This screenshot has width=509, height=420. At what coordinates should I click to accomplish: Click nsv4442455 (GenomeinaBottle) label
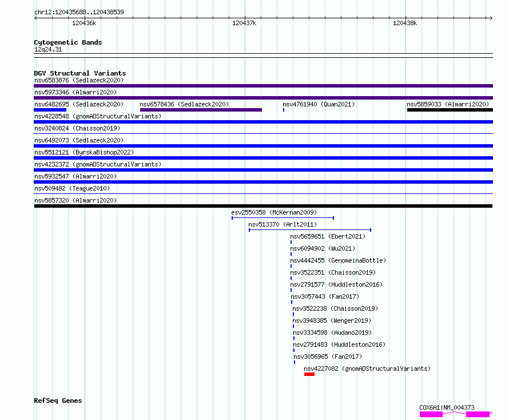[x=338, y=260]
